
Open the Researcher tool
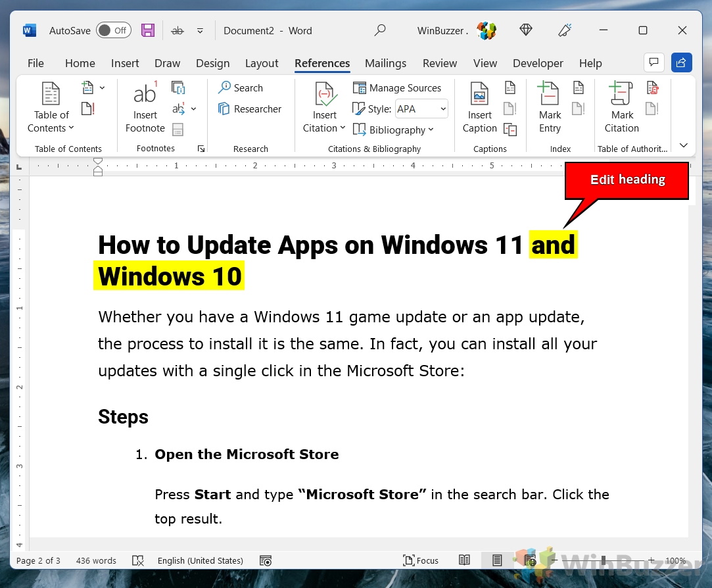click(x=250, y=109)
